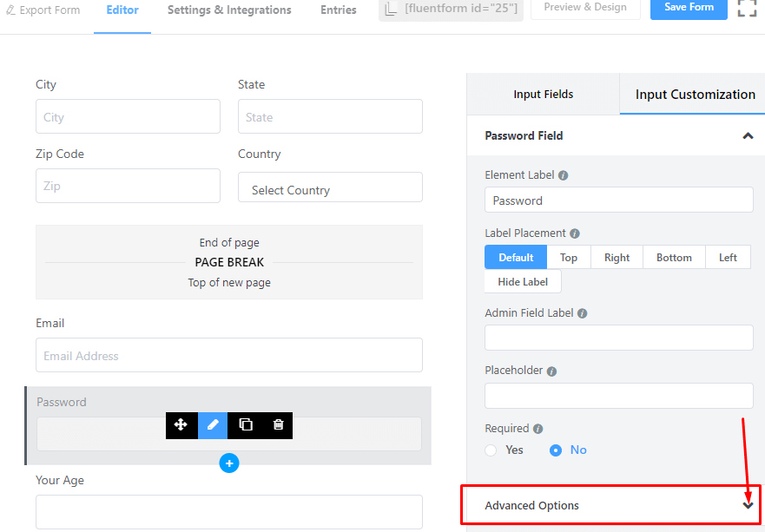
Task: Click the pencil edit icon on Password field
Action: pyautogui.click(x=213, y=424)
